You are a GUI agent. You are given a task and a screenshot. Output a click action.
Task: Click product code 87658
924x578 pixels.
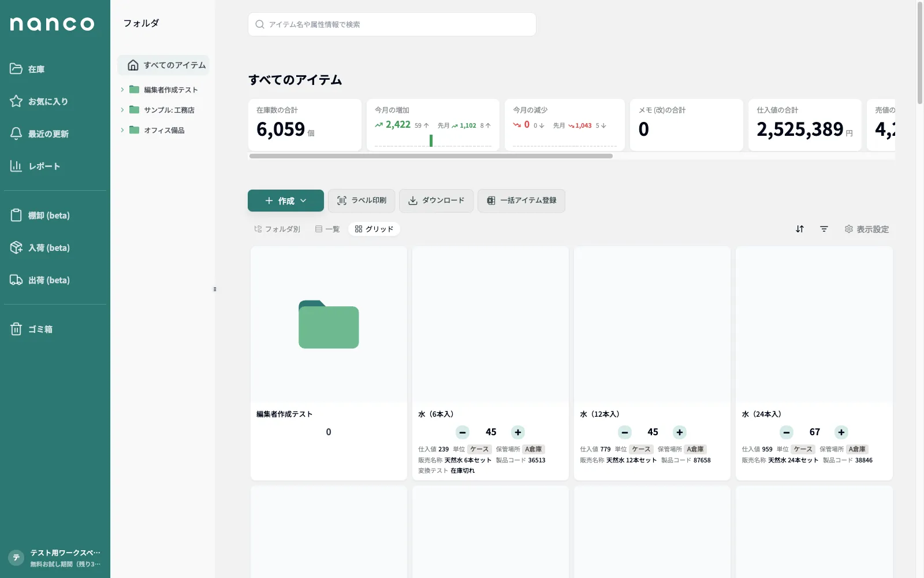pyautogui.click(x=702, y=460)
